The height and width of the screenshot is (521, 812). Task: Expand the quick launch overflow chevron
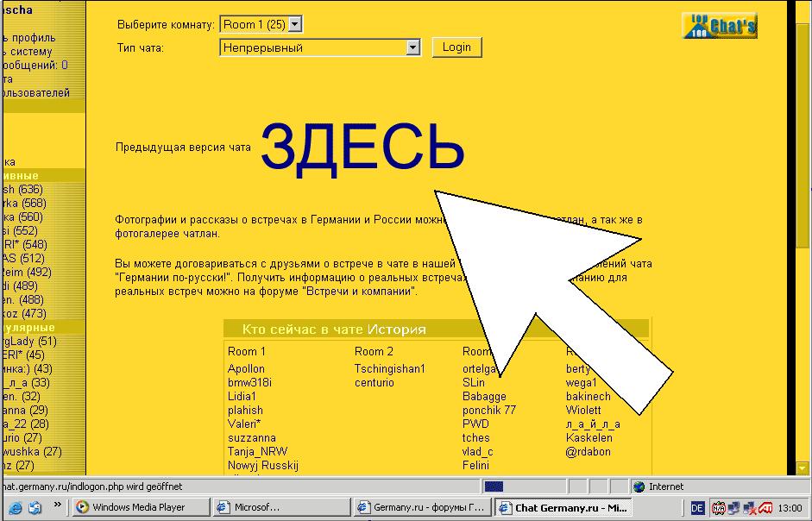[59, 506]
